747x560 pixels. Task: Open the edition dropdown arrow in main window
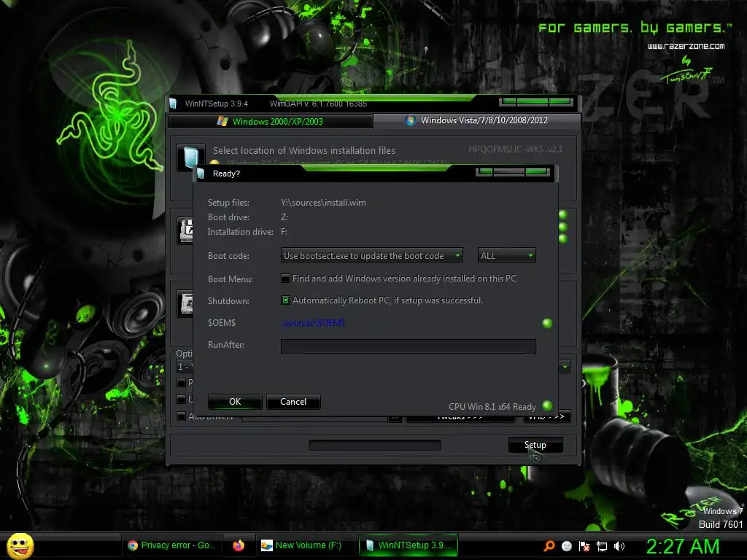pyautogui.click(x=565, y=367)
